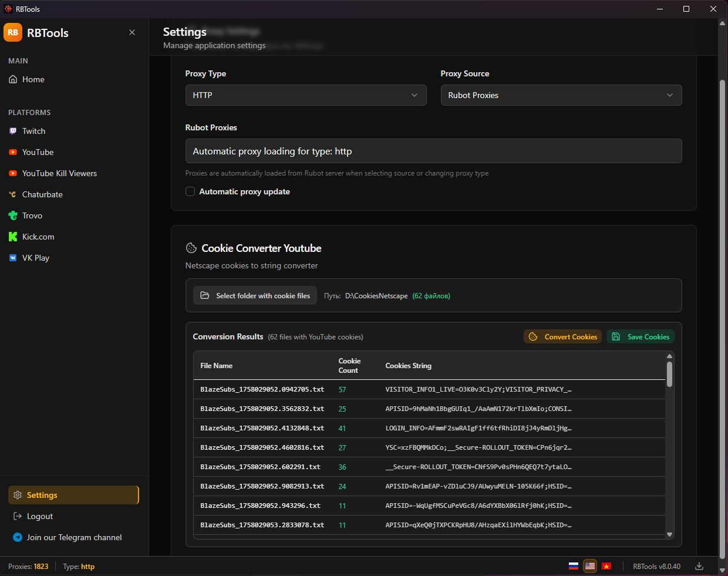Click the download update icon in status bar
The image size is (728, 576).
699,566
